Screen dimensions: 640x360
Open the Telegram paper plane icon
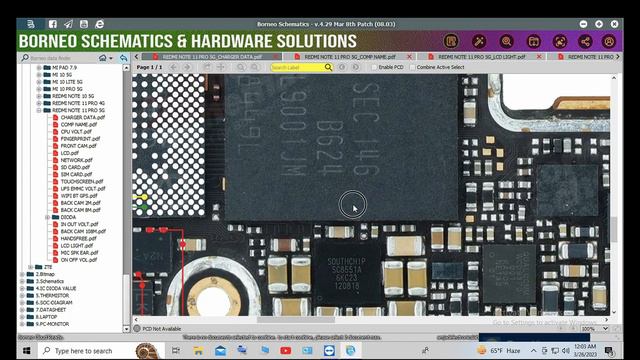68,24
